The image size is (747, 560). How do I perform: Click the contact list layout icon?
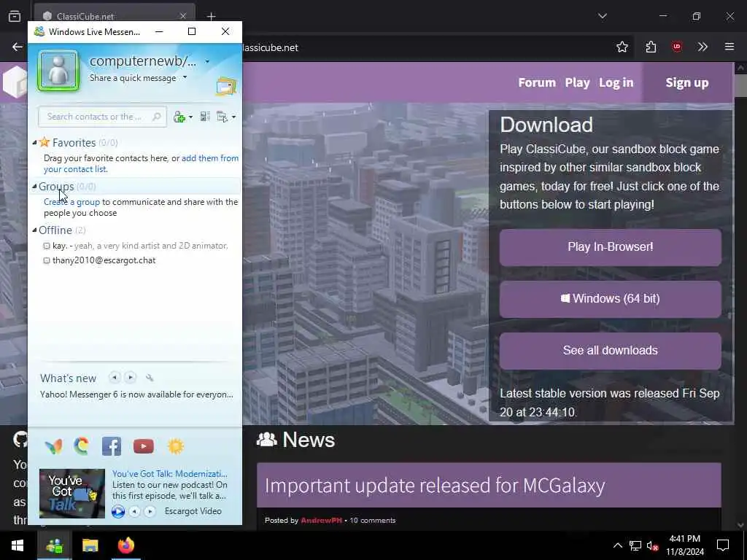[x=205, y=116]
